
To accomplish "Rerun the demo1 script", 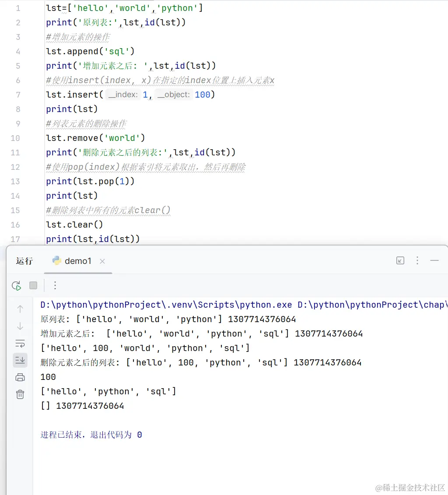I will click(16, 286).
